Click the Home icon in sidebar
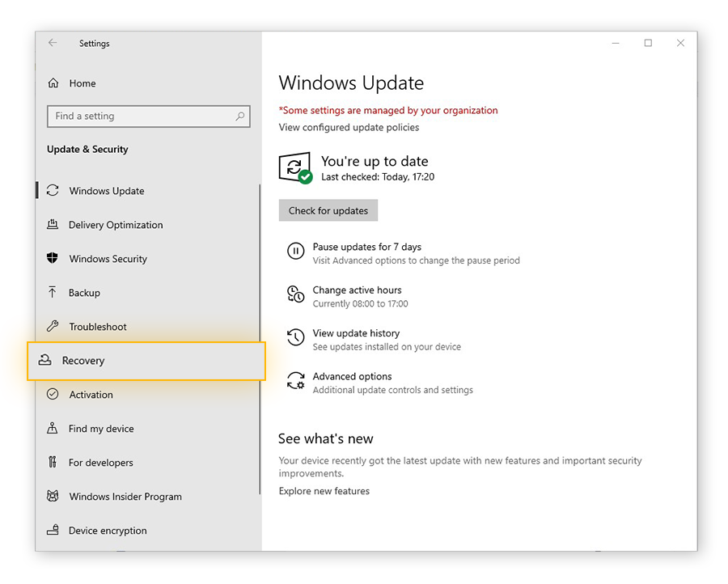The width and height of the screenshot is (728, 584). [x=53, y=83]
